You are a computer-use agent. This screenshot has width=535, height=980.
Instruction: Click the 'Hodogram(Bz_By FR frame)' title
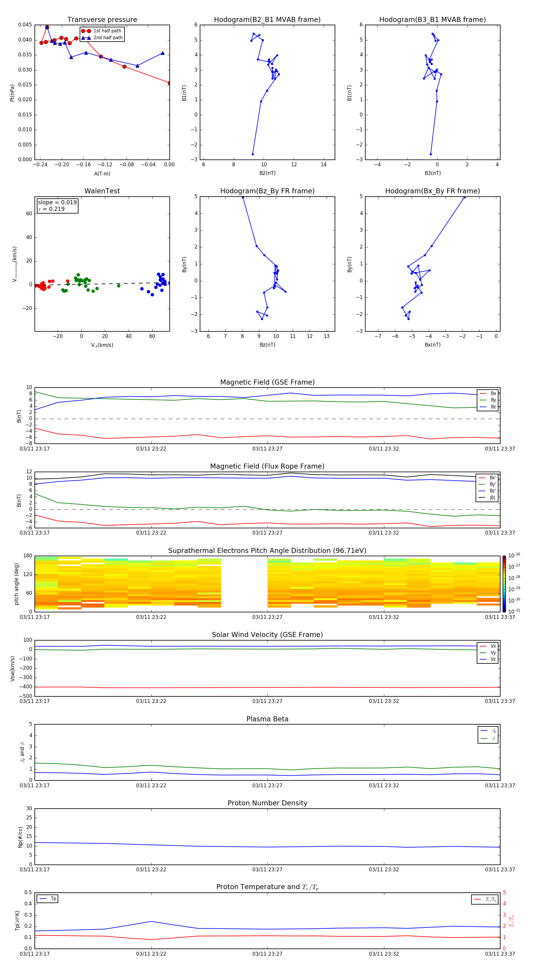[267, 191]
